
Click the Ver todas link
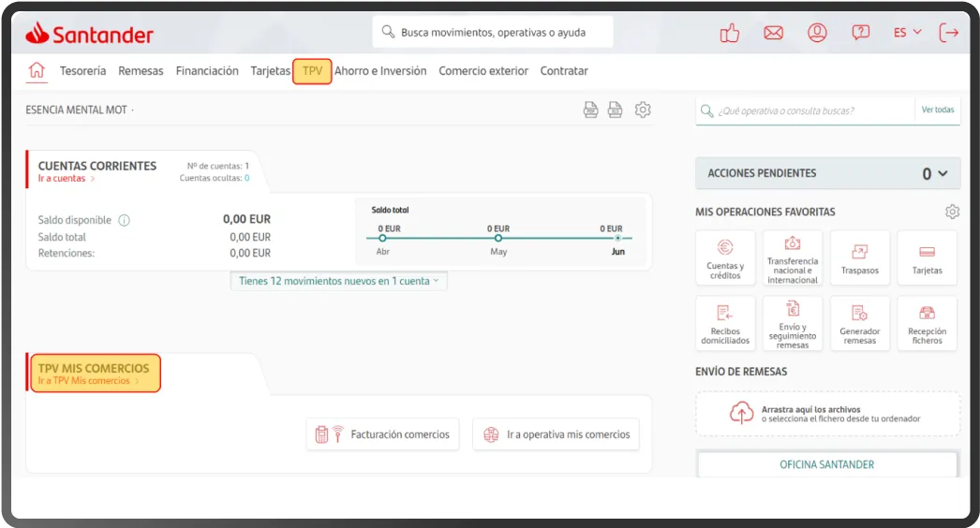coord(938,110)
